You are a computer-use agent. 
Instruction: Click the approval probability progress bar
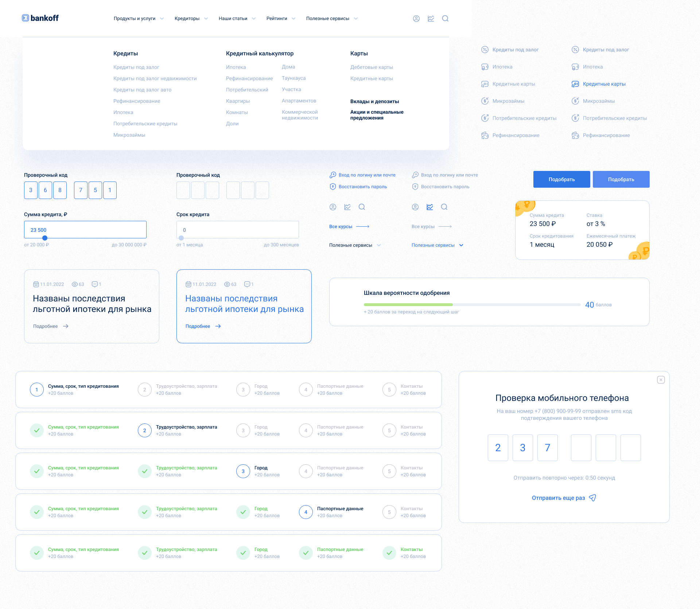coord(472,305)
